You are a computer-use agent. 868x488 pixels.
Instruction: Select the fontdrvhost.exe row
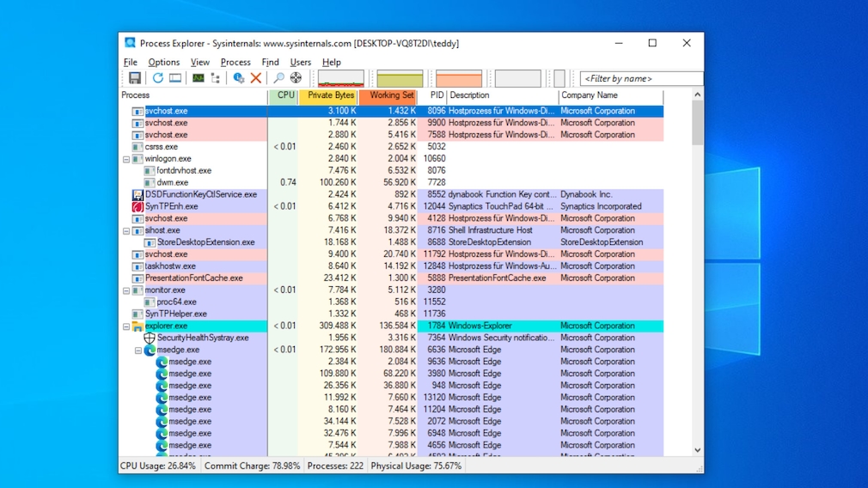coord(391,170)
